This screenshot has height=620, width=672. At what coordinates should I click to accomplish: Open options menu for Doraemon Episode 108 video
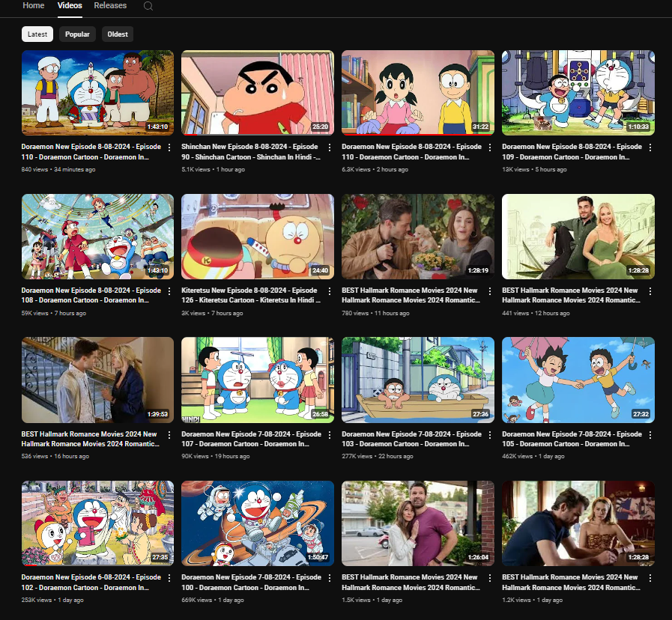click(169, 291)
